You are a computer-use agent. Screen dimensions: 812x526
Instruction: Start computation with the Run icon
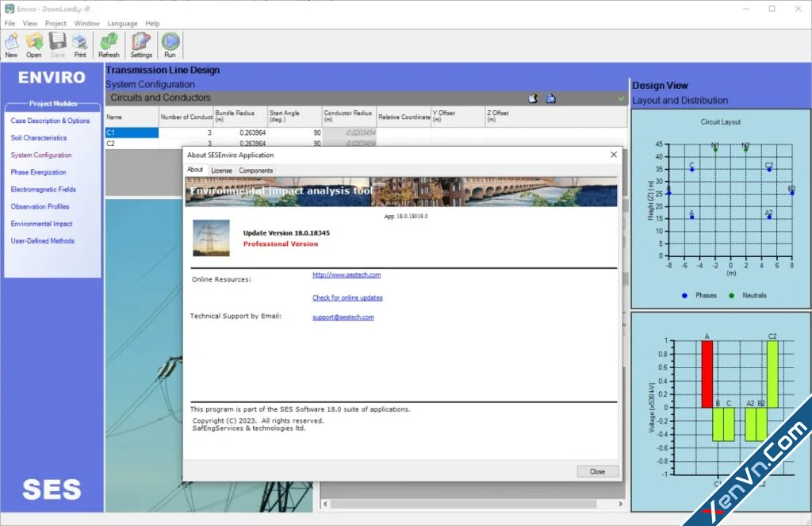click(x=170, y=44)
